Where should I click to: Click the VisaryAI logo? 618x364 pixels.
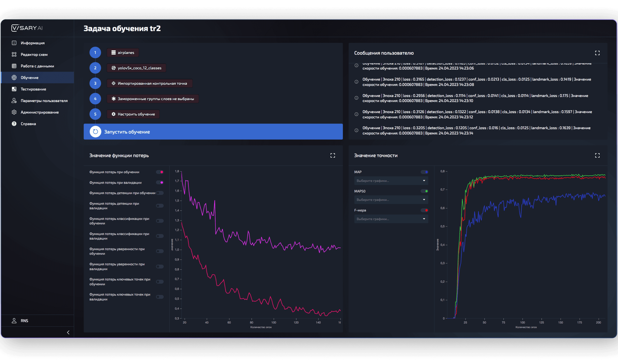[27, 28]
